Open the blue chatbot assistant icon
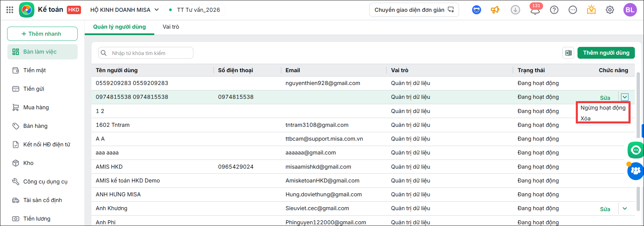Image resolution: width=644 pixels, height=226 pixels. tap(476, 10)
